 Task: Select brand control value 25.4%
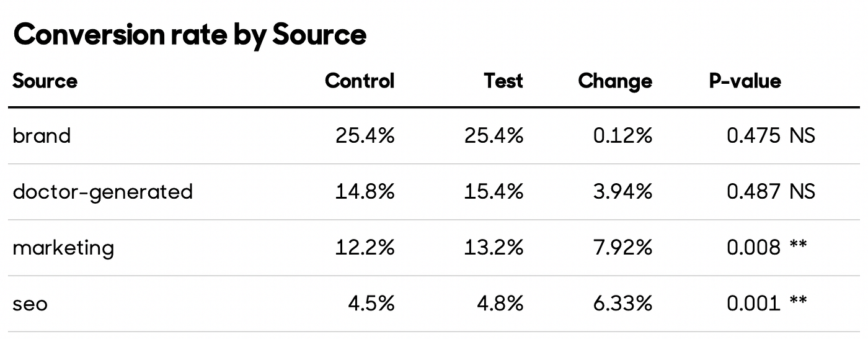pos(365,135)
